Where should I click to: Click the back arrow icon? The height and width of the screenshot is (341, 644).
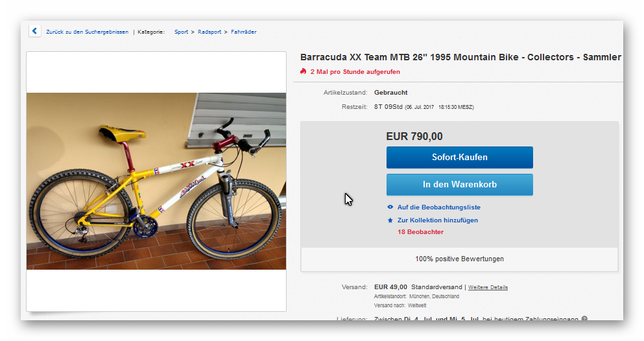click(34, 31)
